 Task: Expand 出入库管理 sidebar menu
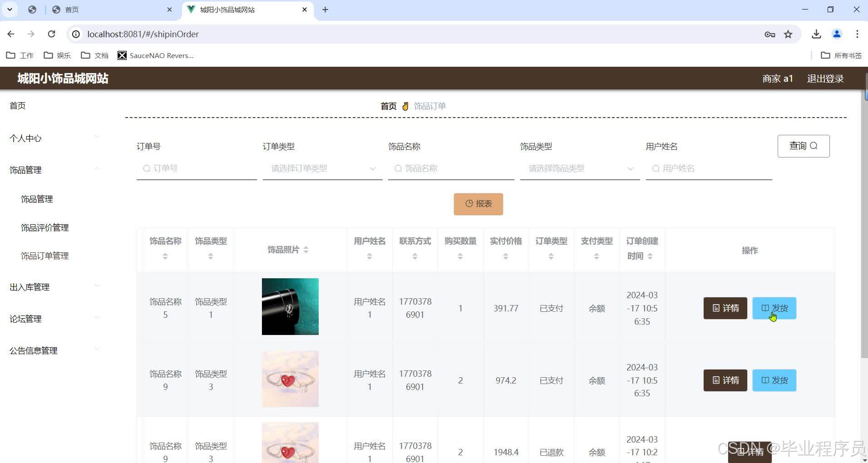click(x=54, y=287)
